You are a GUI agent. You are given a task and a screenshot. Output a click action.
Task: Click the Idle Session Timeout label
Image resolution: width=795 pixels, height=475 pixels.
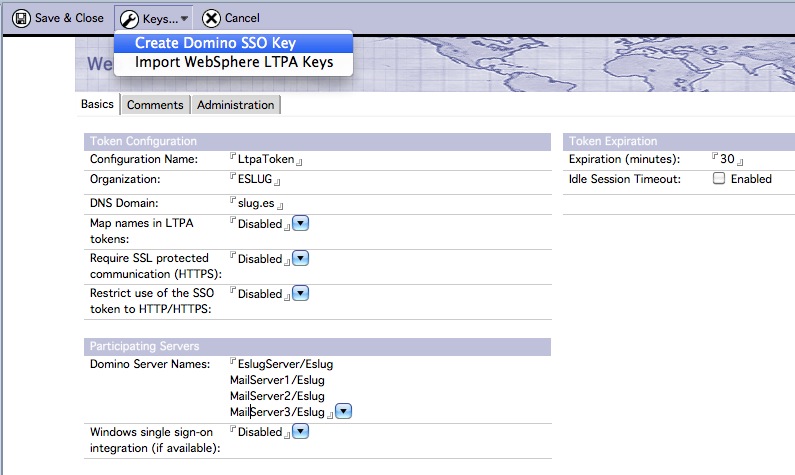coord(625,179)
